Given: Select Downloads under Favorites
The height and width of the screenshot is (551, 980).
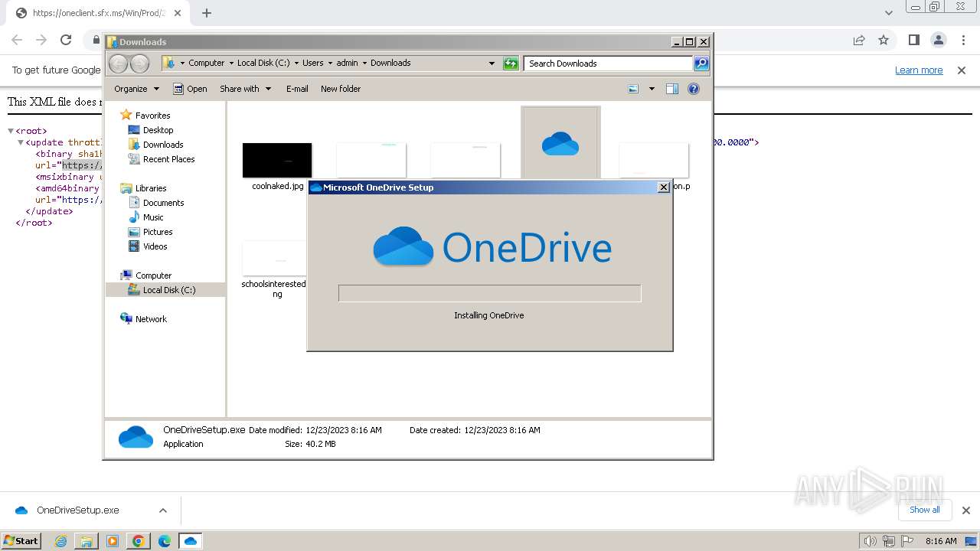Looking at the screenshot, I should click(156, 145).
